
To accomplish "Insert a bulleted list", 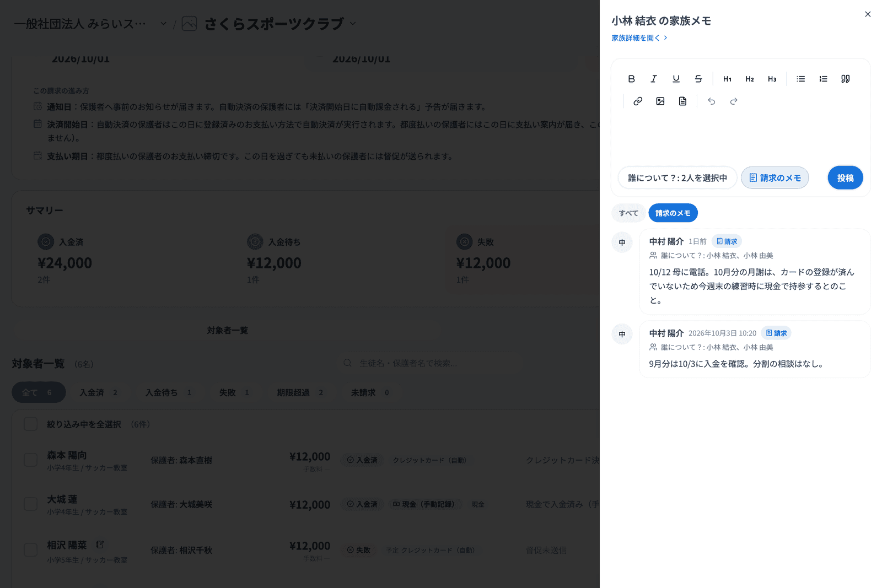I will pyautogui.click(x=801, y=79).
